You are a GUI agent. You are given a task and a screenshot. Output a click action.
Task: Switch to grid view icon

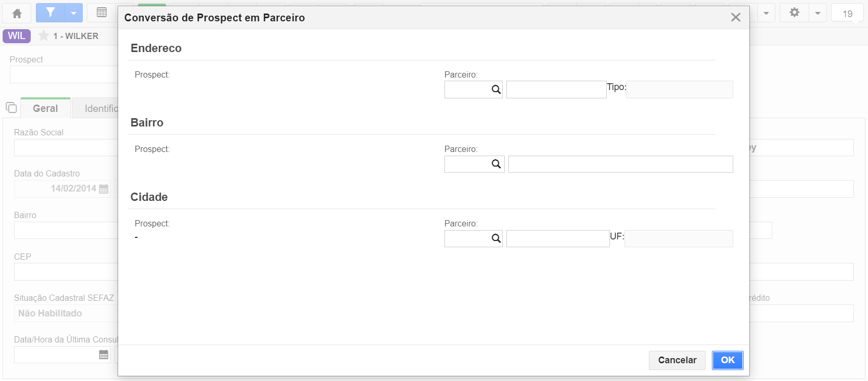click(x=102, y=12)
